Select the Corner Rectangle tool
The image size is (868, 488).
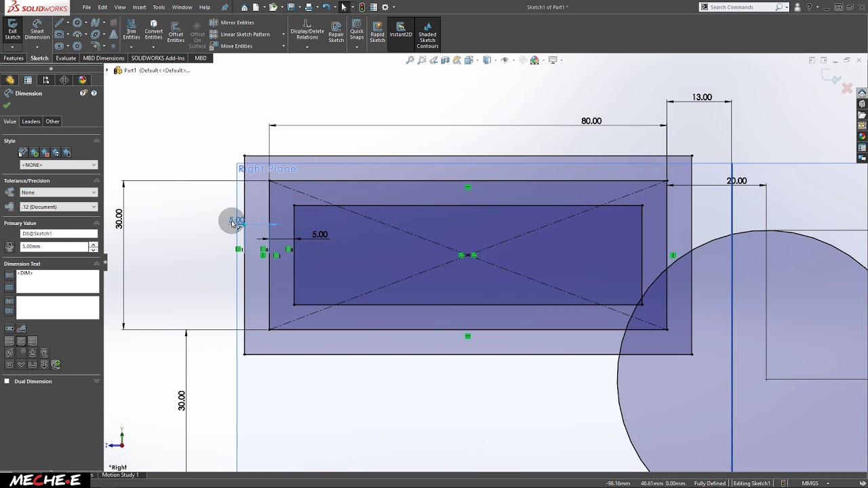[60, 35]
